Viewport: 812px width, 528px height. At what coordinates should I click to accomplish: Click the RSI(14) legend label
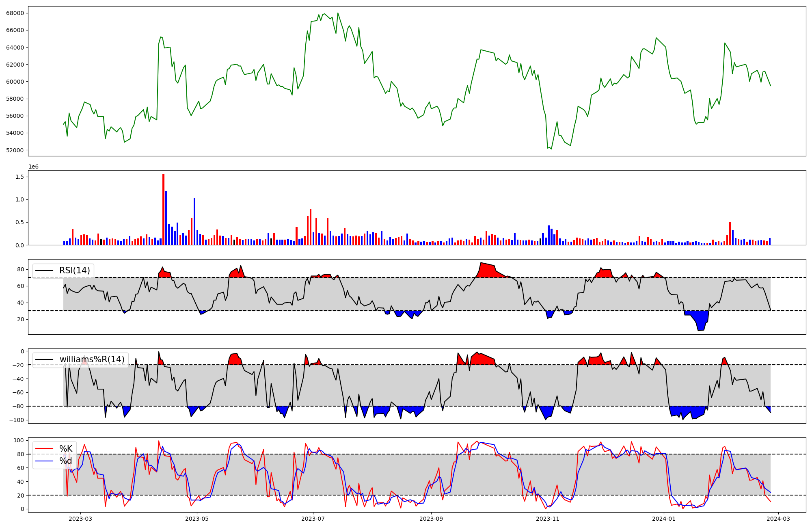click(75, 270)
